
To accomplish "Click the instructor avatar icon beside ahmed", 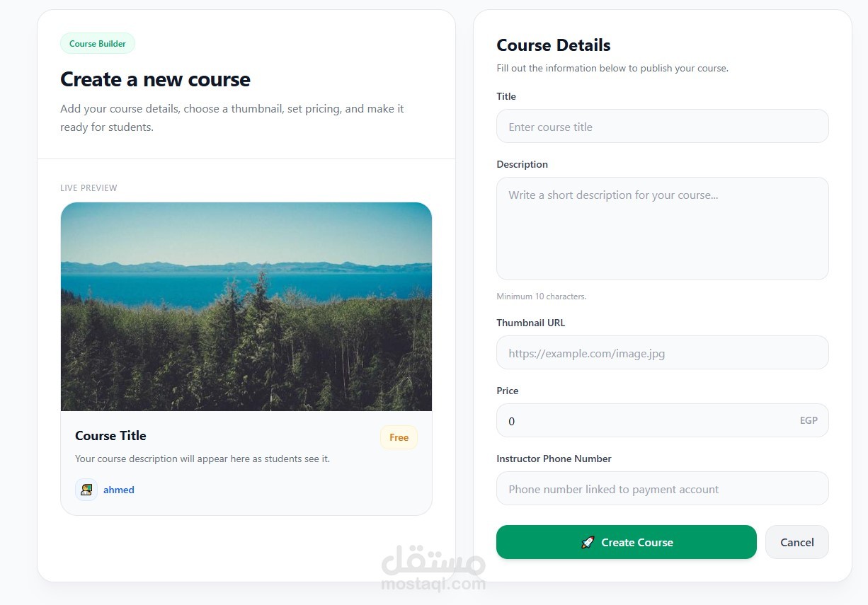I will point(86,490).
